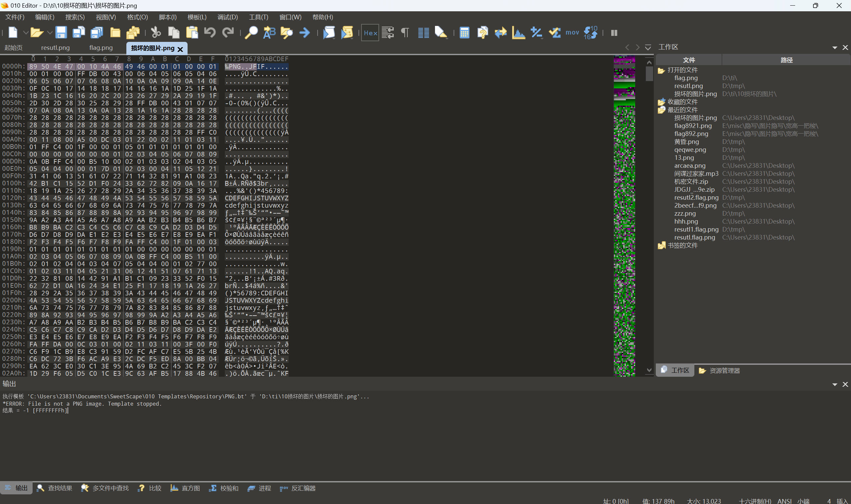Close the output panel
851x504 pixels.
845,384
